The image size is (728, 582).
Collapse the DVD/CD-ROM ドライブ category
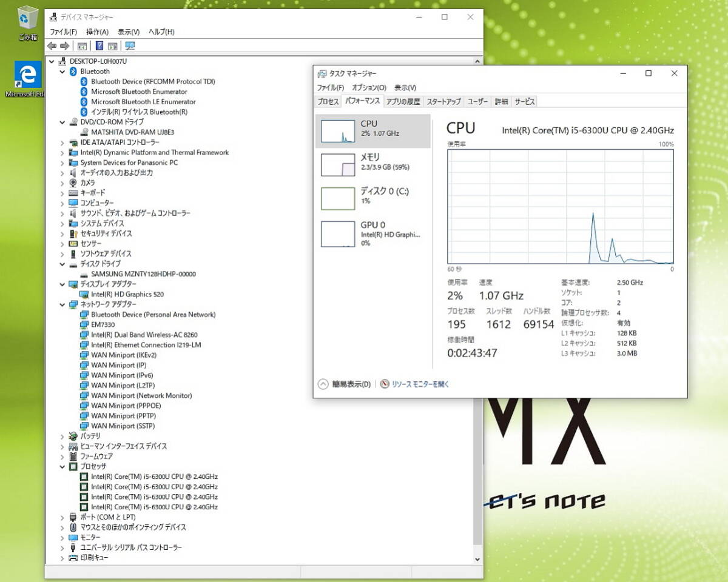62,122
